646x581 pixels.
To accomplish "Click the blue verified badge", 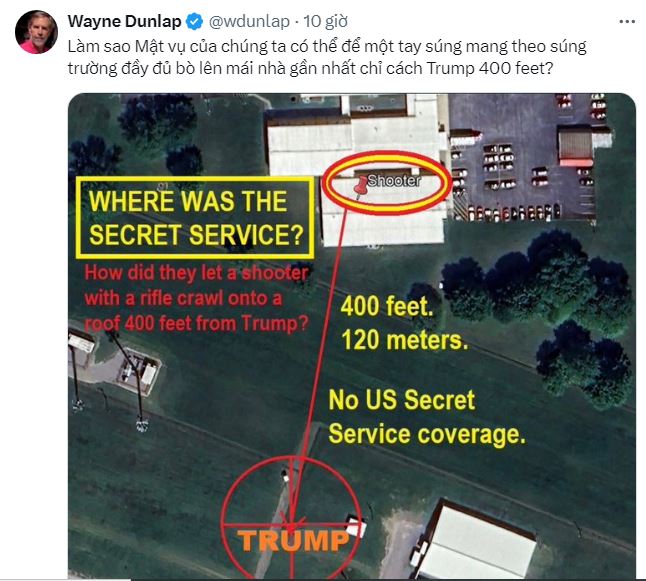I will tap(194, 21).
